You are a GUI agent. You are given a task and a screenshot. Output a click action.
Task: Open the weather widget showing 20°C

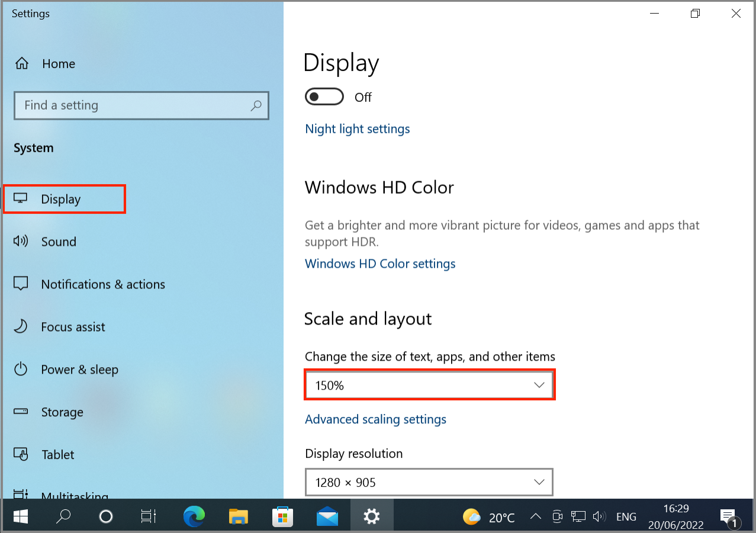488,517
